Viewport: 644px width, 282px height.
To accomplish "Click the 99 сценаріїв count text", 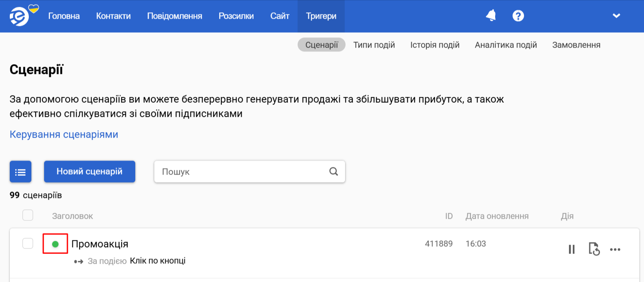I will [x=36, y=195].
